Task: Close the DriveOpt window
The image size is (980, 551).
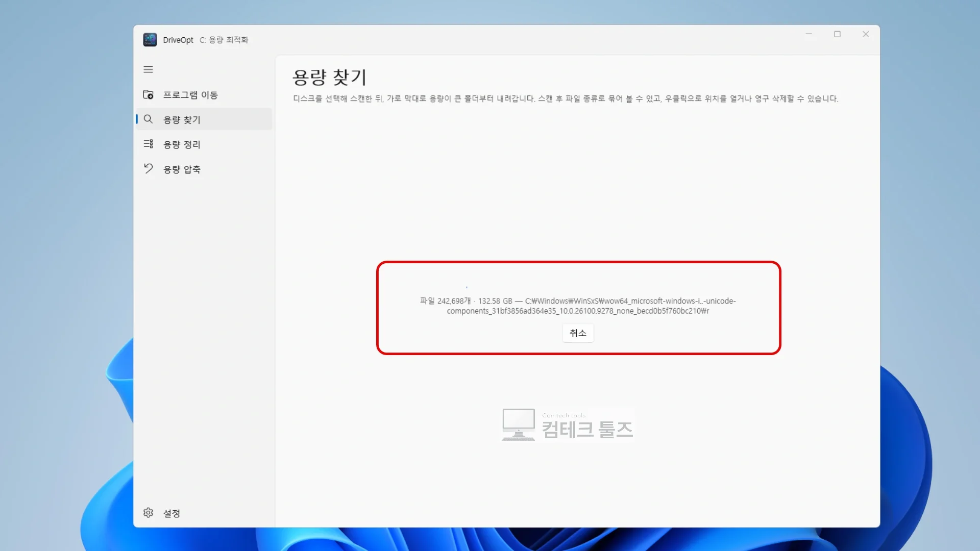Action: 866,34
